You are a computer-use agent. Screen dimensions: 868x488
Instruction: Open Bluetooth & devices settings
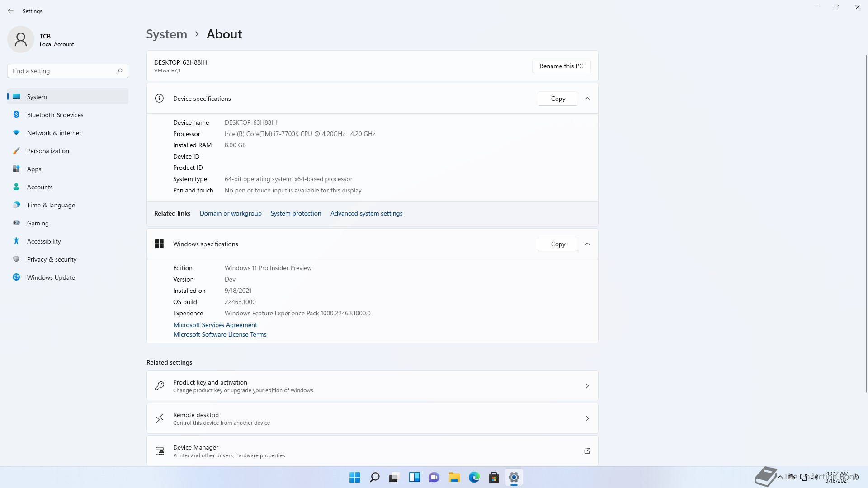[55, 115]
